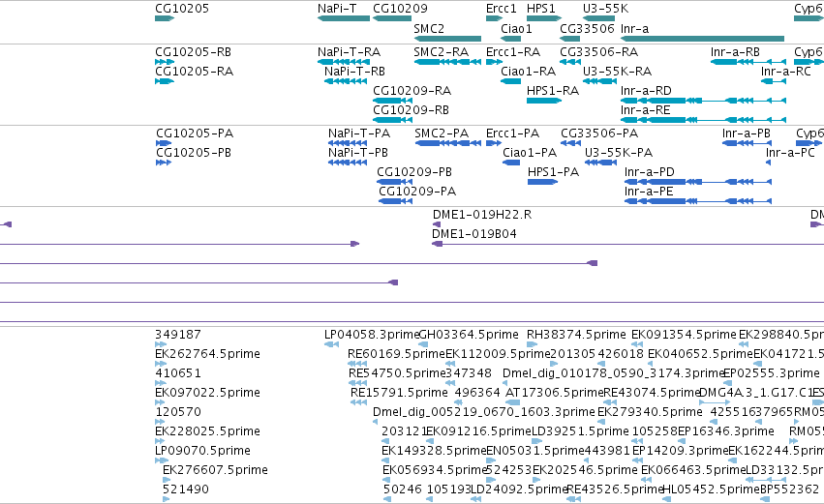The width and height of the screenshot is (824, 504).
Task: Click the DME1-019H22.R clone label
Action: [482, 214]
